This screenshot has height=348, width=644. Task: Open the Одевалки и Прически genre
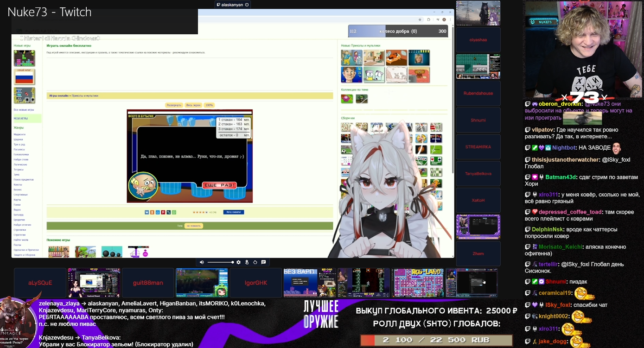(x=26, y=250)
